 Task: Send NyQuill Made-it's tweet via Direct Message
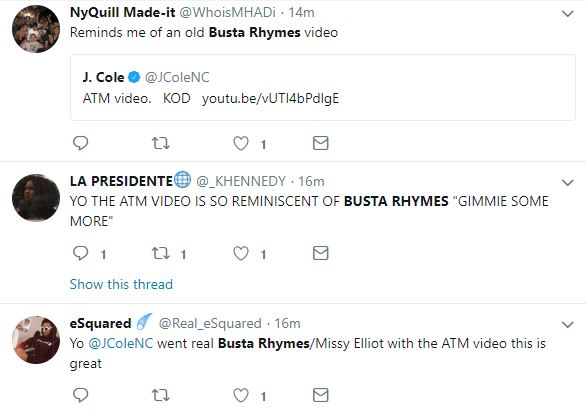coord(321,143)
